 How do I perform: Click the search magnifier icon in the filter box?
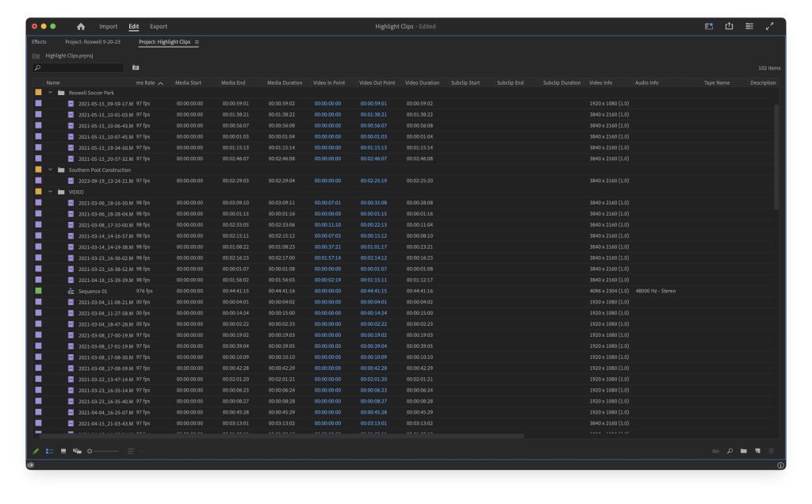point(37,68)
